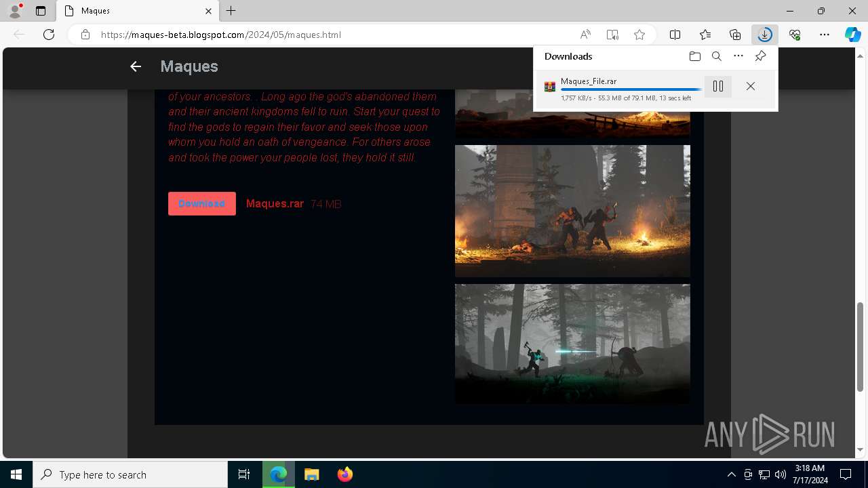Open the Favorites list
The height and width of the screenshot is (488, 868).
coord(705,35)
